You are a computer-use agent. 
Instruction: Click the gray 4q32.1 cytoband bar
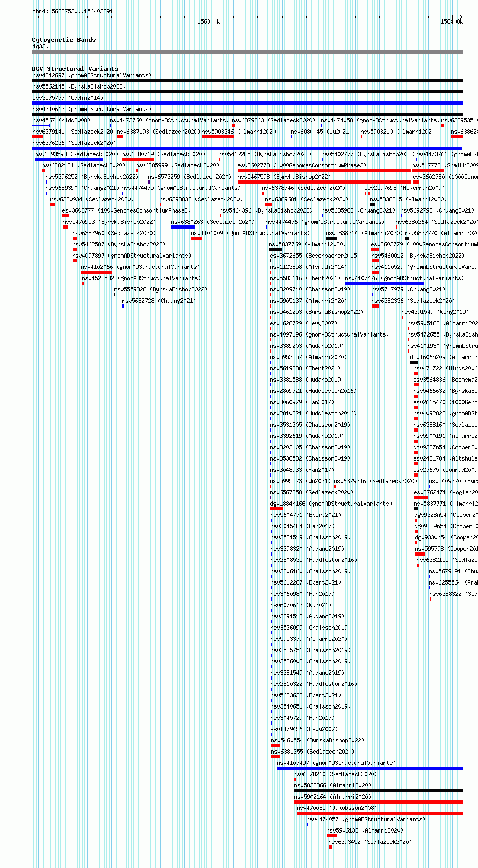click(x=247, y=52)
